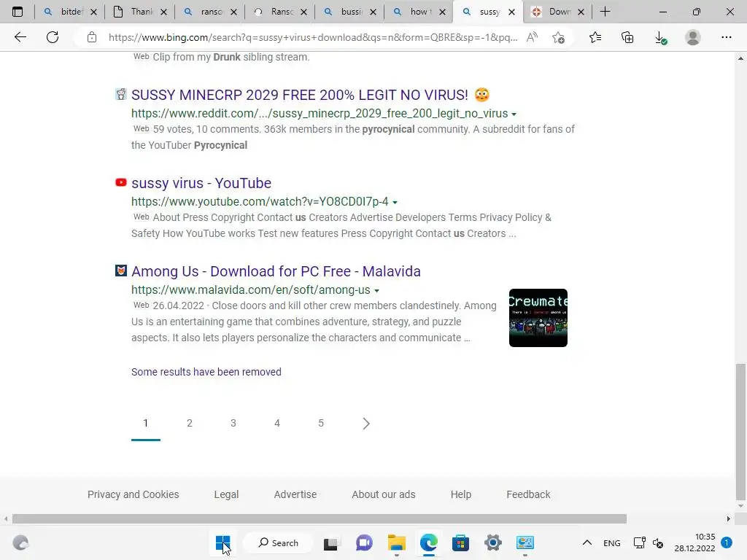Go to results page 2
The image size is (747, 560).
[190, 423]
